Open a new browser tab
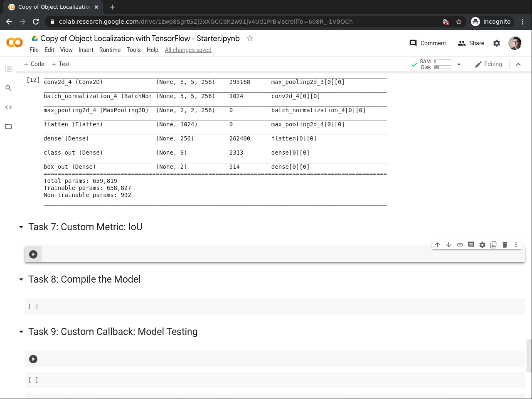The image size is (532, 399). tap(112, 7)
